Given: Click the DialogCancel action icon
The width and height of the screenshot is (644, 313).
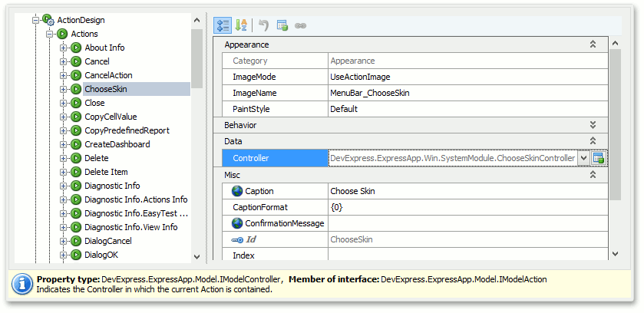Looking at the screenshot, I should click(x=76, y=241).
